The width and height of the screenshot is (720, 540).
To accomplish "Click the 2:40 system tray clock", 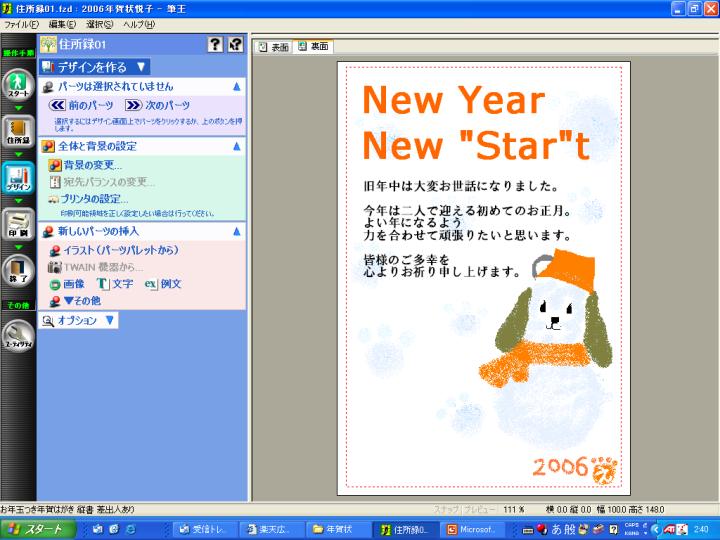I will 701,529.
